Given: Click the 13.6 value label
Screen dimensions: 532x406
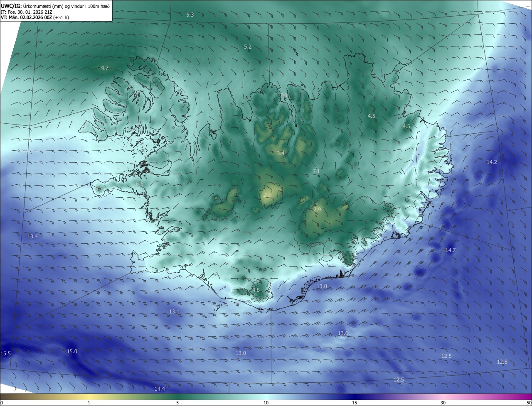Looking at the screenshot, I should 343,333.
